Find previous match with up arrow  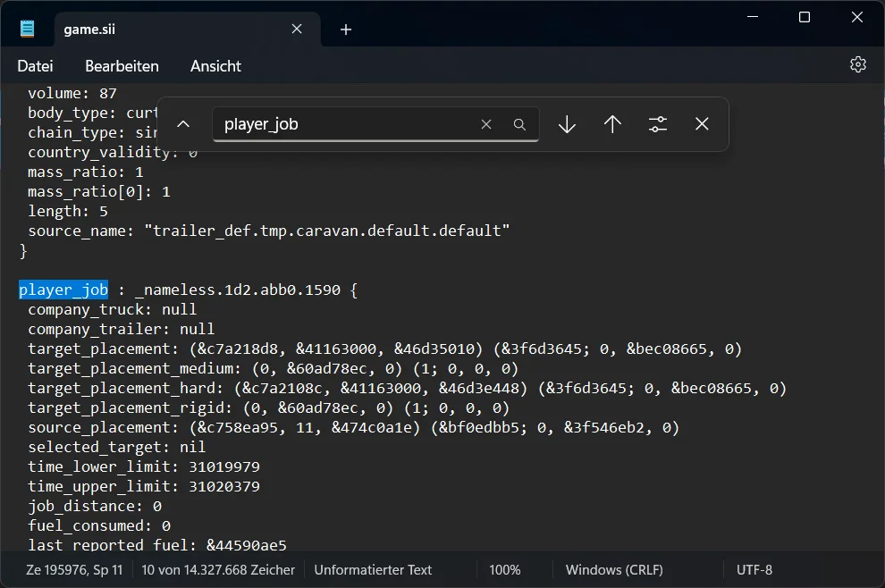point(612,124)
